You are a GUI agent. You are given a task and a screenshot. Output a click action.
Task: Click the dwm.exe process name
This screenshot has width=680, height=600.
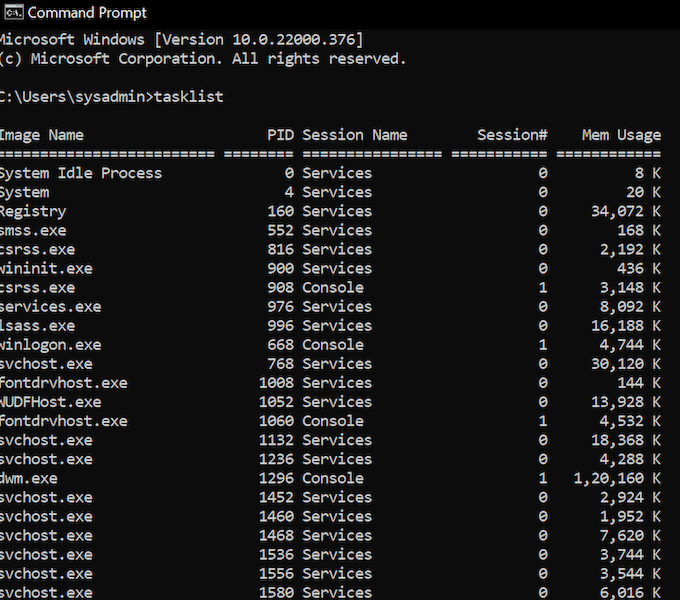tap(29, 478)
